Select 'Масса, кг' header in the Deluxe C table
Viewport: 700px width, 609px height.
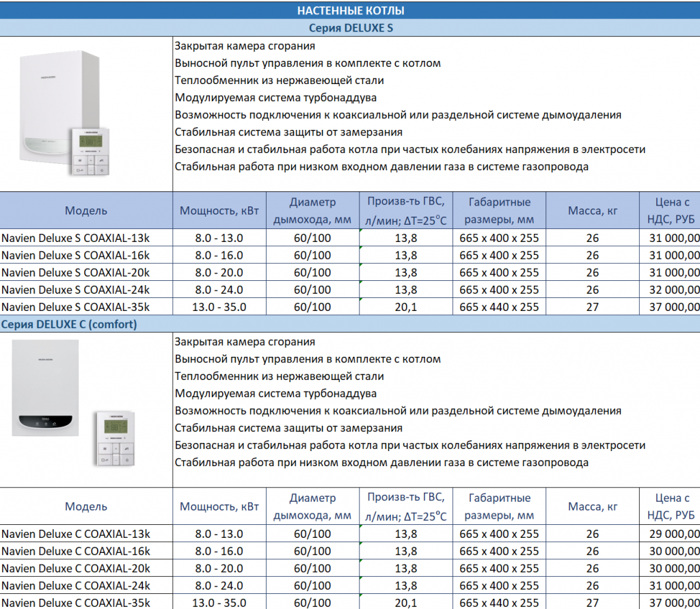pos(593,506)
